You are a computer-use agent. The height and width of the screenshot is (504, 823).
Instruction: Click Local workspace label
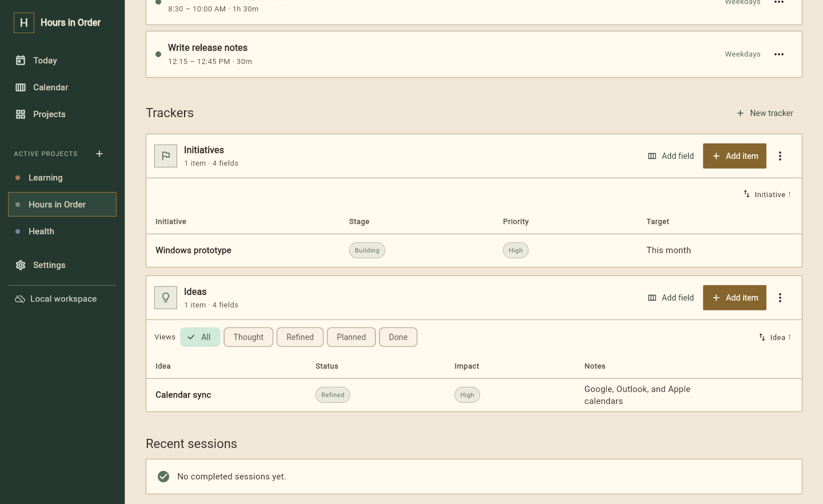click(63, 299)
